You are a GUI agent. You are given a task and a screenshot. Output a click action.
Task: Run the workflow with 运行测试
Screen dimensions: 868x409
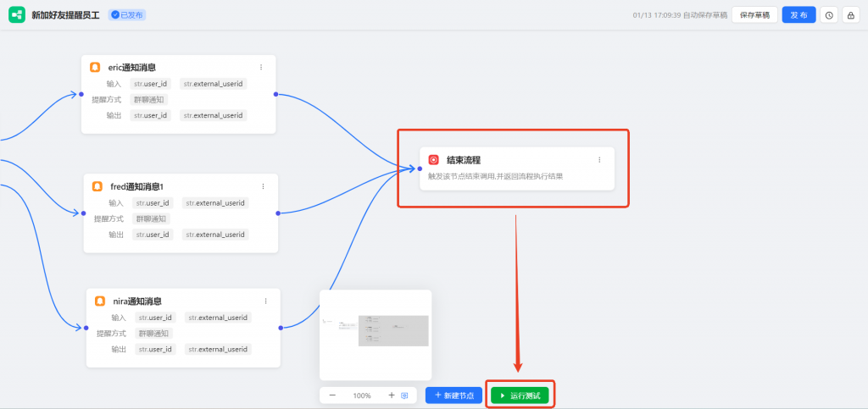(x=520, y=395)
